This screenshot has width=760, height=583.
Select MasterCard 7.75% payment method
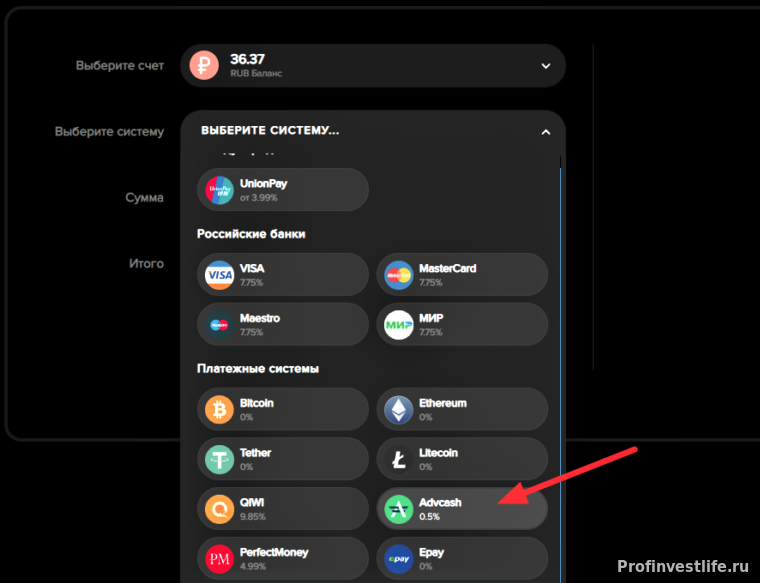click(462, 274)
